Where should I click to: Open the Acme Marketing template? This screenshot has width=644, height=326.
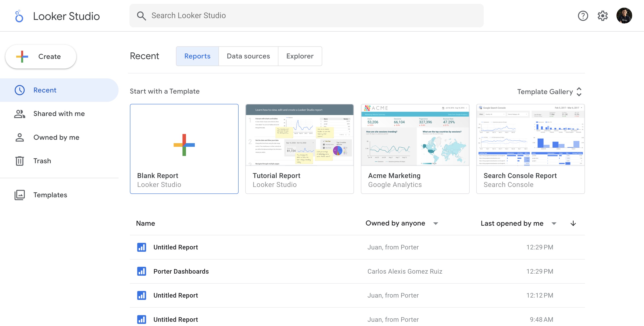click(415, 148)
